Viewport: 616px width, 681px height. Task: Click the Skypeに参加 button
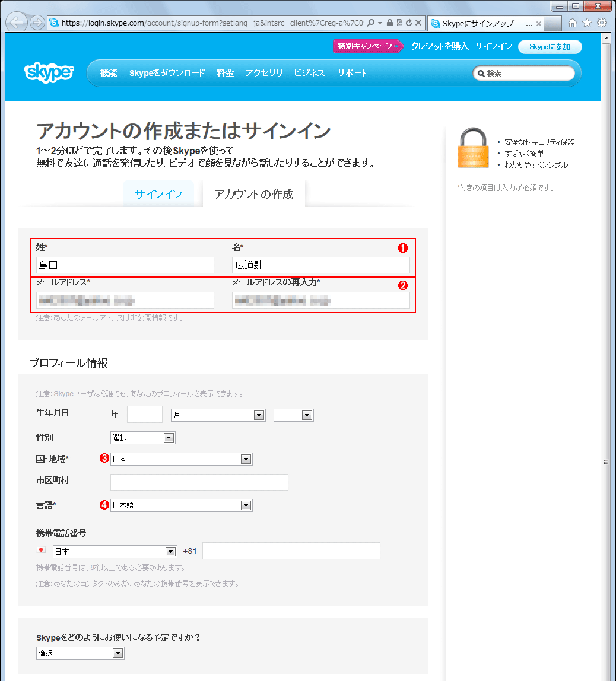point(550,46)
